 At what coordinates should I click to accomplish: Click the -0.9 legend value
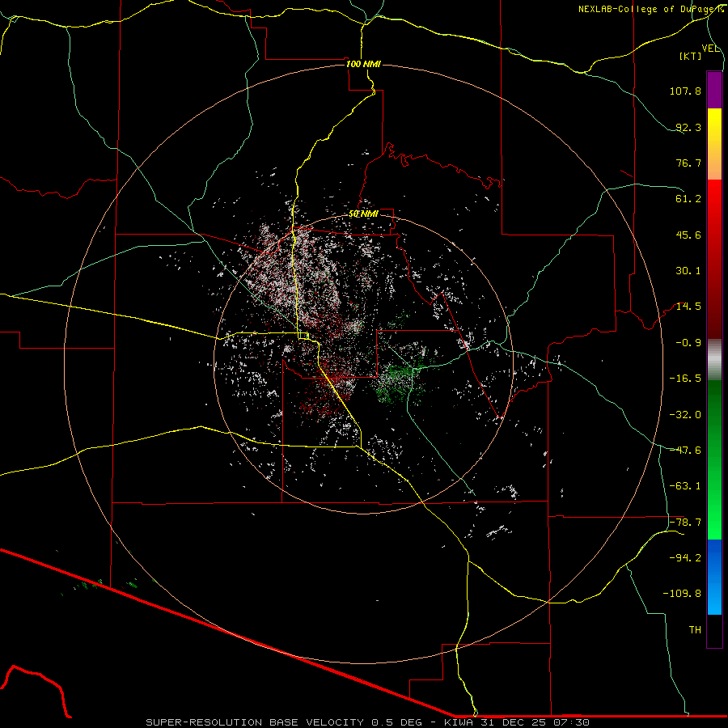[x=688, y=343]
